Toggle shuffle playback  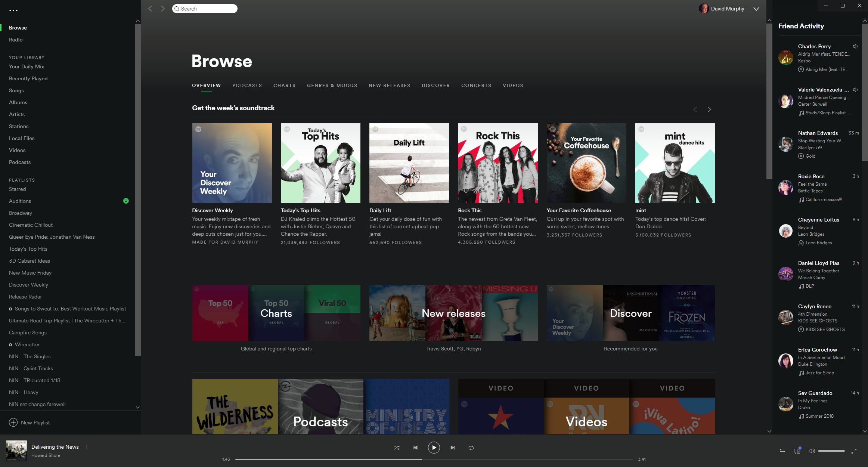coord(397,448)
